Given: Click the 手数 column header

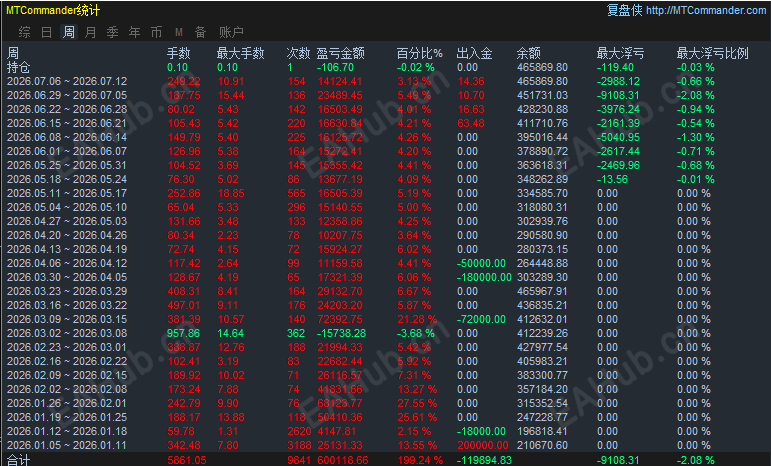Looking at the screenshot, I should tap(178, 53).
